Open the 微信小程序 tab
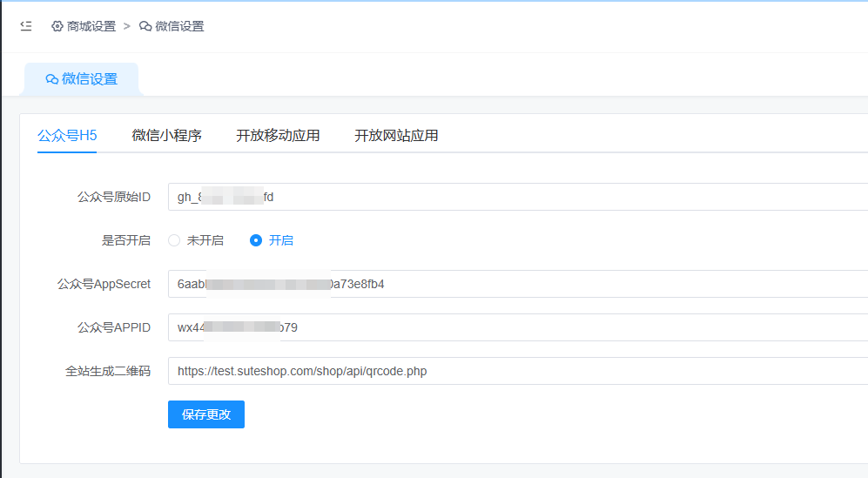The image size is (868, 478). 166,135
